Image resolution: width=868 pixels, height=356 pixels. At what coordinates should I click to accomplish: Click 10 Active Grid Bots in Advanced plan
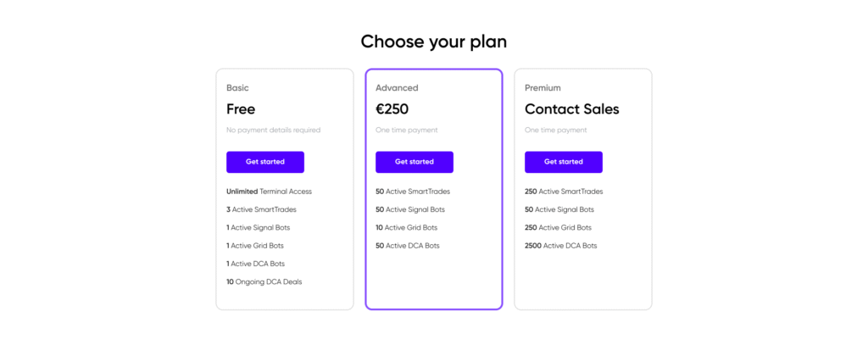click(x=406, y=227)
